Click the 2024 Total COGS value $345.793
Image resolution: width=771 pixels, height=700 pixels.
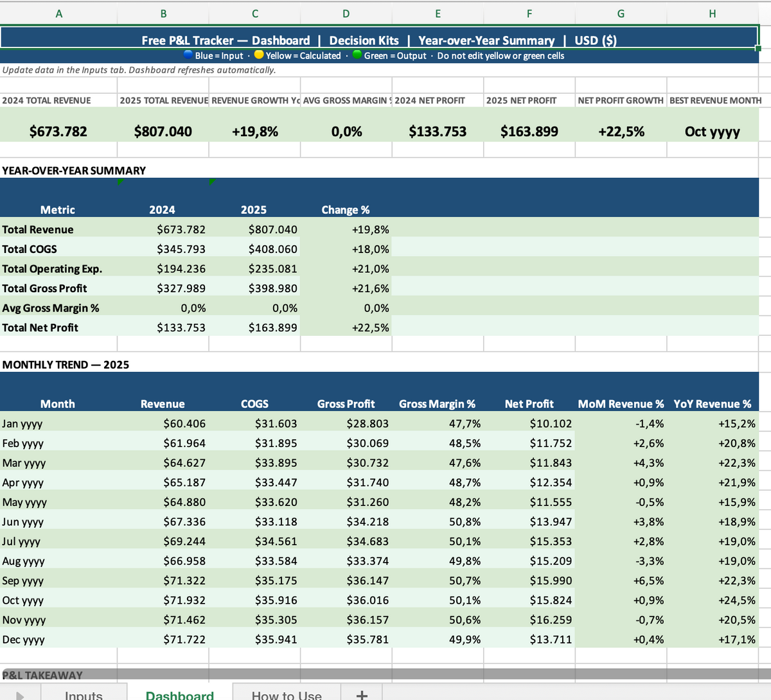pos(181,249)
